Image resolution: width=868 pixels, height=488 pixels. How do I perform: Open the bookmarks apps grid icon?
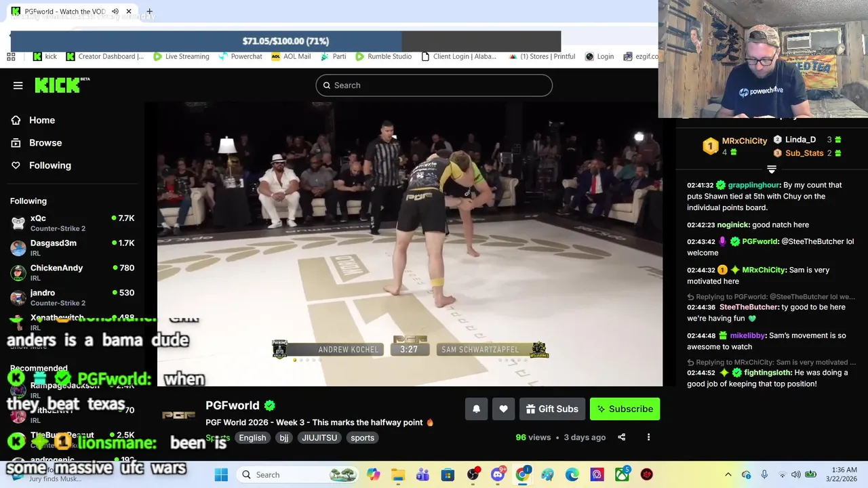click(x=11, y=56)
